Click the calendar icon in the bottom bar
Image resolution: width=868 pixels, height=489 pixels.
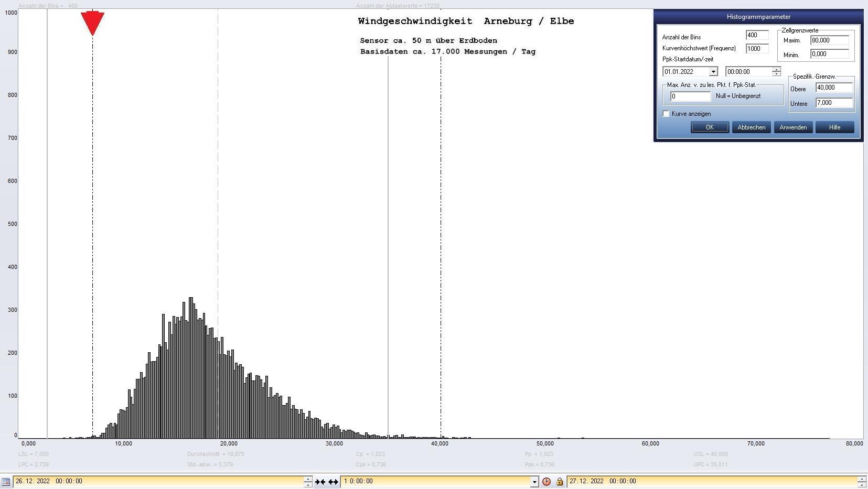(x=6, y=481)
